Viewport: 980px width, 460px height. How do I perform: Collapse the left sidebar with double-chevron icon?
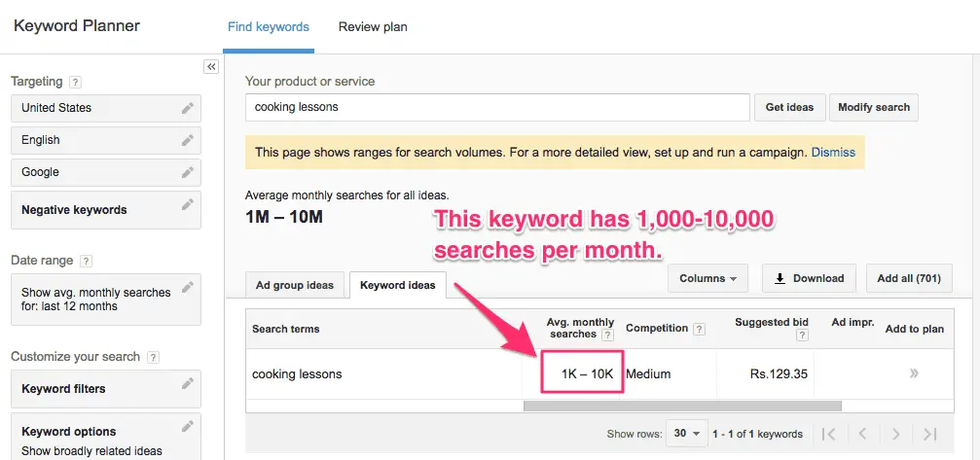click(x=211, y=67)
